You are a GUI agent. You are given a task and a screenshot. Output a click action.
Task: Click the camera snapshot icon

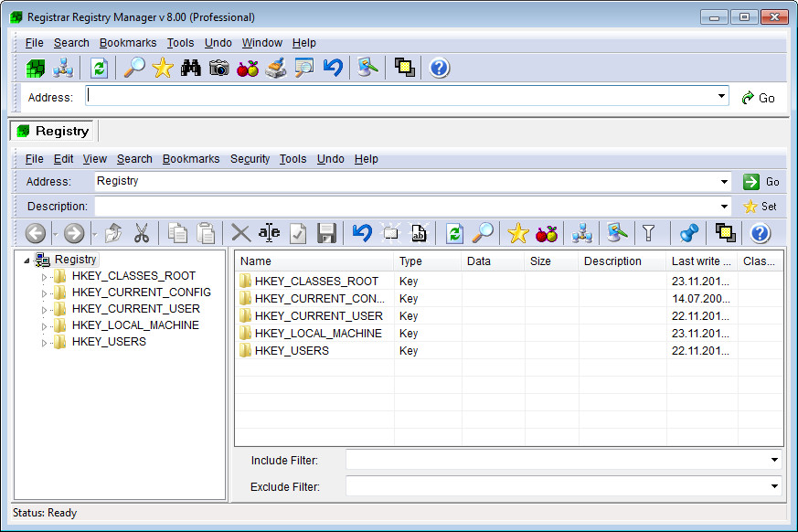click(x=218, y=68)
